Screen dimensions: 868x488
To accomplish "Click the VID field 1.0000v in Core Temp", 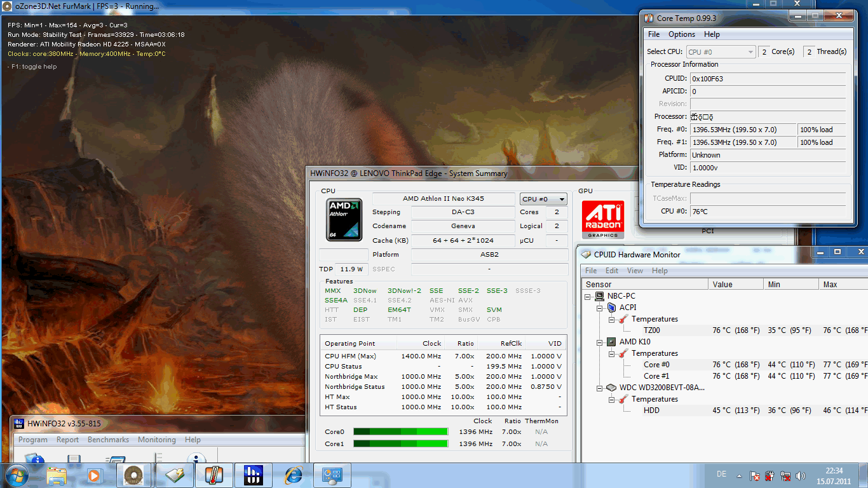I will (768, 168).
